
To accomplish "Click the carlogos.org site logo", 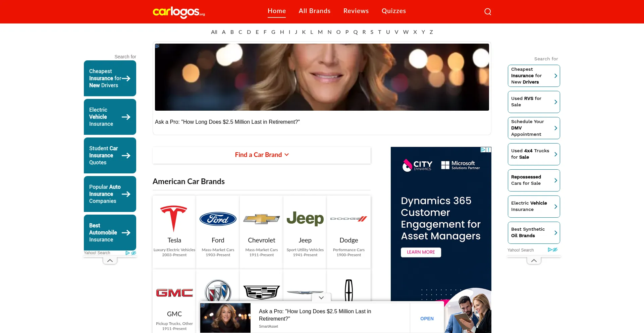I will [x=179, y=12].
